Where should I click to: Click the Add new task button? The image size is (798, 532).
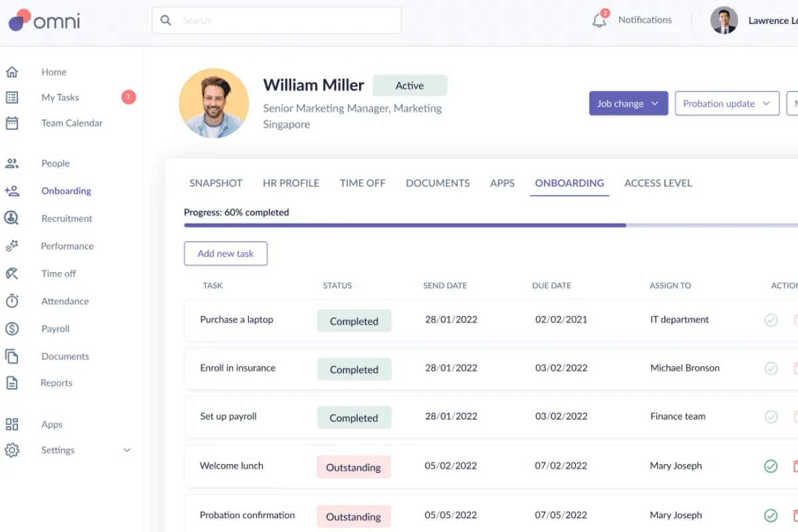pyautogui.click(x=225, y=253)
